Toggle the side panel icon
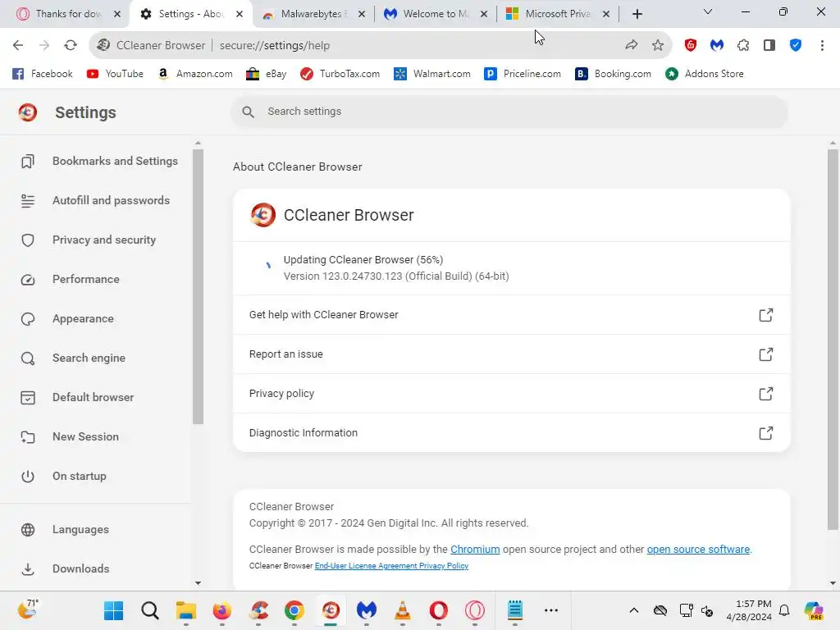This screenshot has width=840, height=630. point(769,46)
